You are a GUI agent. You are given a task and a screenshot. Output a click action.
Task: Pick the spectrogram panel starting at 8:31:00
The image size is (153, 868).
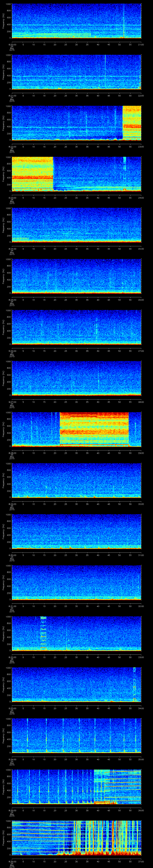(x=77, y=582)
